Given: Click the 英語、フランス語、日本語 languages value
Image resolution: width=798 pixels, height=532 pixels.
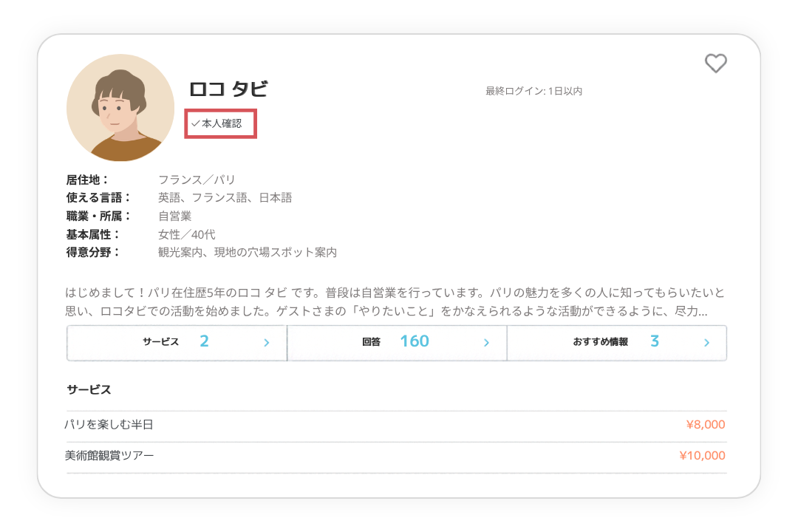Looking at the screenshot, I should click(x=225, y=197).
